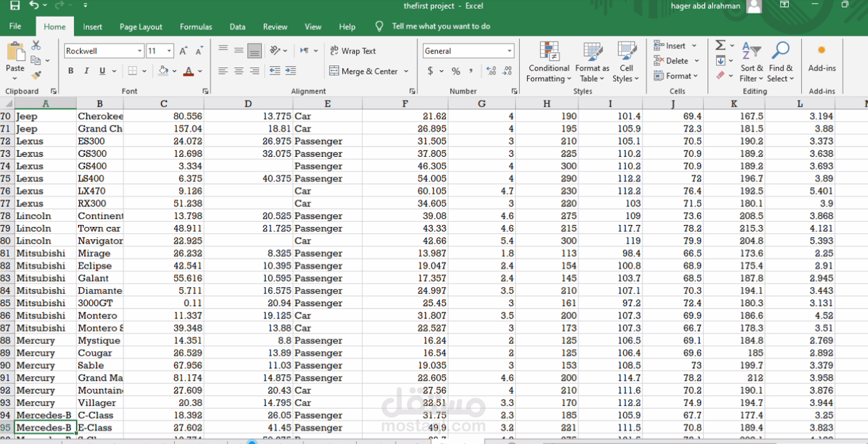Screen dimensions: 868x444
Task: Open the Font settings dialog launcher
Action: coord(206,92)
